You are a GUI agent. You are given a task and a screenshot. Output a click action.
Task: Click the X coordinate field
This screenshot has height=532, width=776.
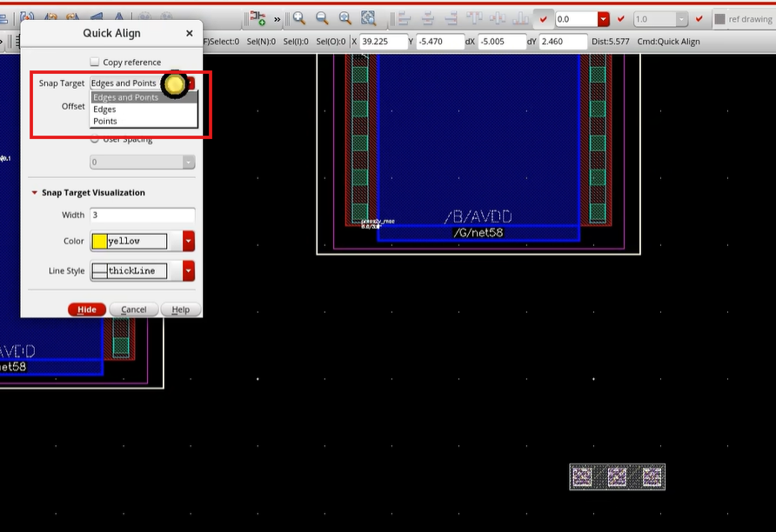click(x=384, y=42)
